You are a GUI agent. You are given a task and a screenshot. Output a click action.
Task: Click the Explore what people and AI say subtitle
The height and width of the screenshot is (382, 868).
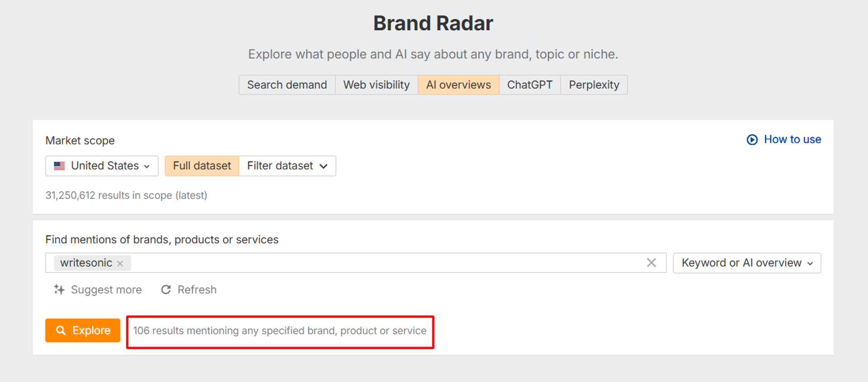433,54
